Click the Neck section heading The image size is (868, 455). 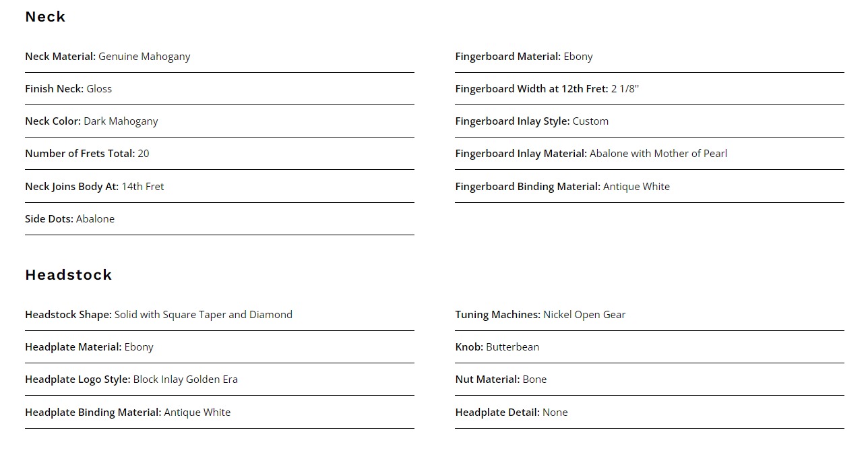45,17
